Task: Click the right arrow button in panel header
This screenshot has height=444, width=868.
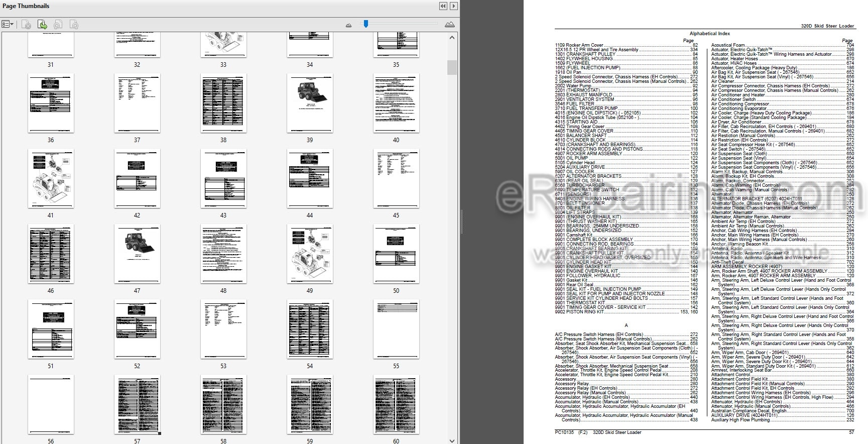Action: coord(453,6)
